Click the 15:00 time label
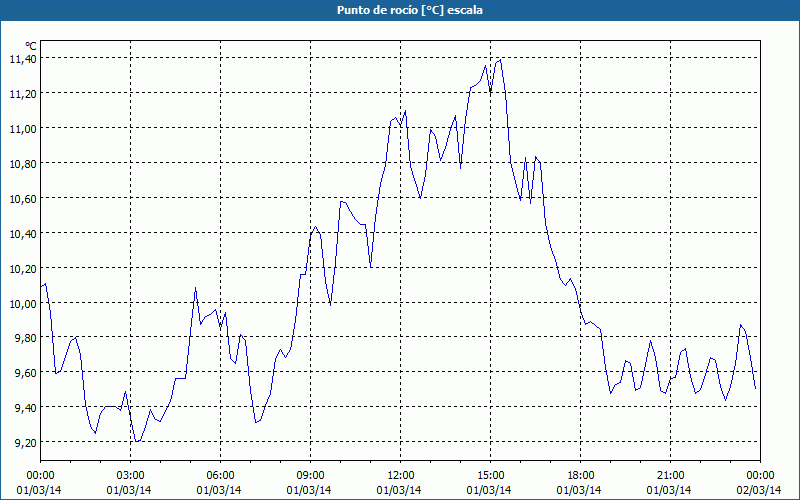This screenshot has height=500, width=800. 490,476
